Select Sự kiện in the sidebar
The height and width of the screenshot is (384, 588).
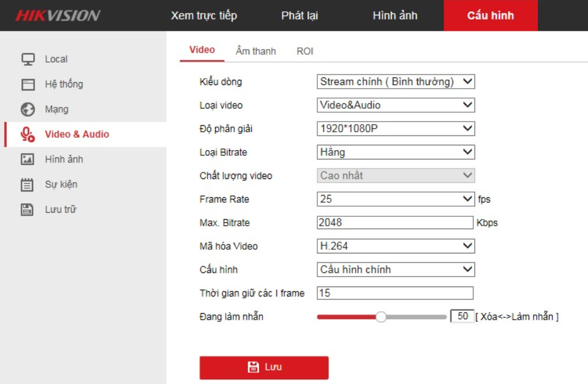(61, 184)
